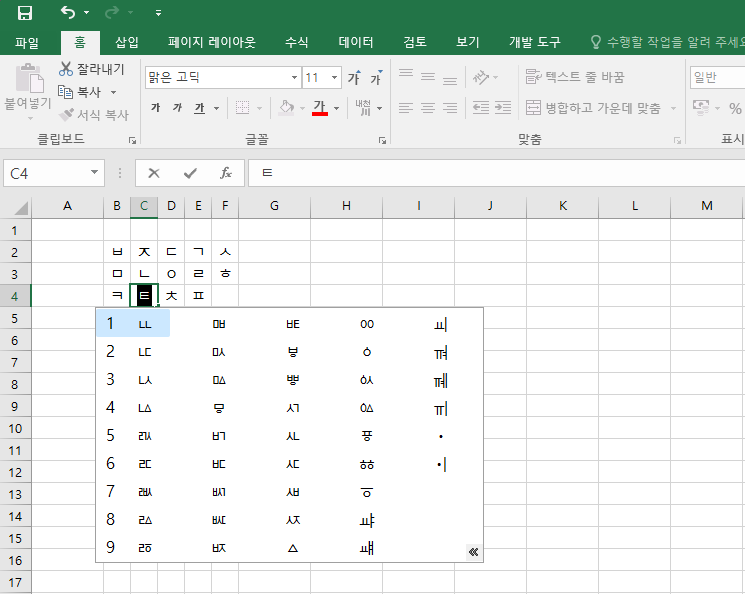Toggle italic 가 formatting
Image resolution: width=745 pixels, height=594 pixels.
(x=178, y=108)
